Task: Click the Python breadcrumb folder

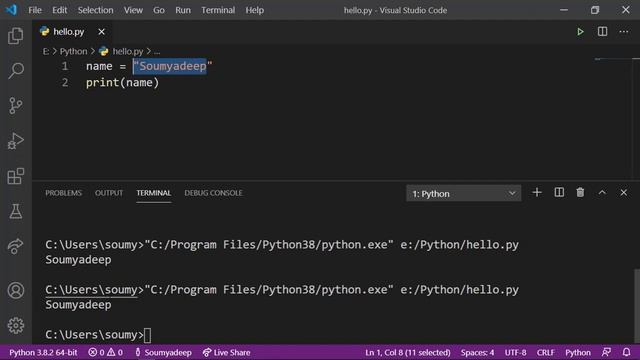Action: [73, 51]
